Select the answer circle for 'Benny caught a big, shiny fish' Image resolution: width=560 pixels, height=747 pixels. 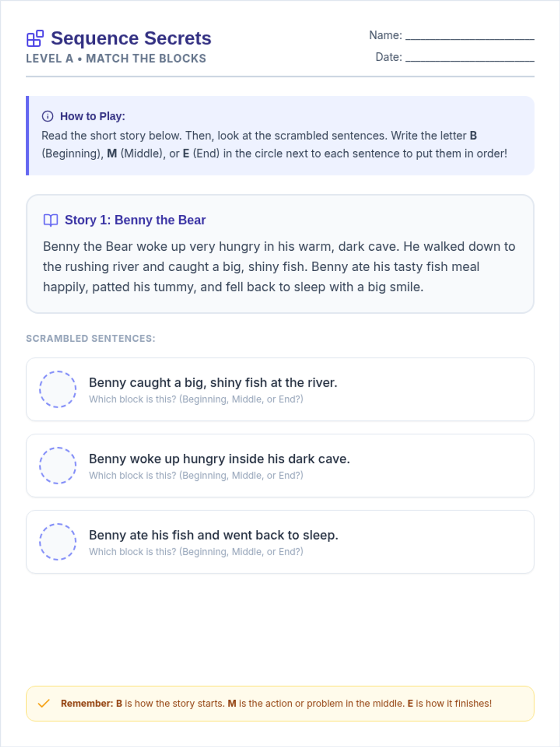(58, 389)
